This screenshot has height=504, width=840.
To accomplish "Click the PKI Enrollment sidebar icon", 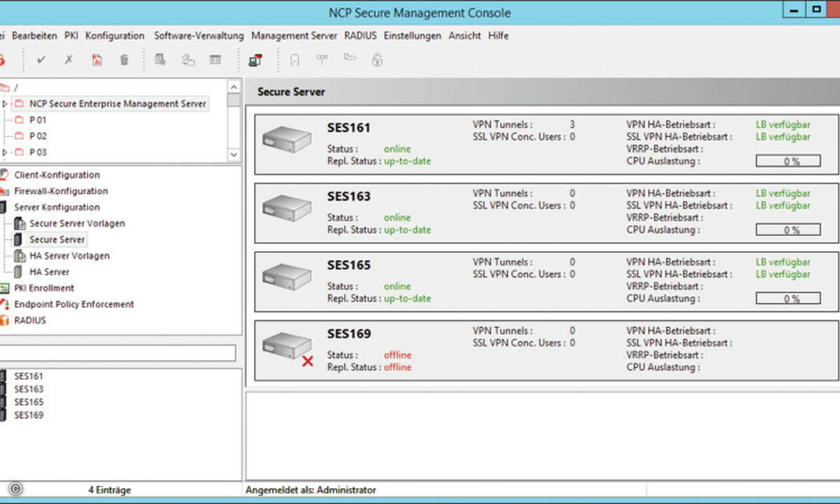I will (4, 288).
